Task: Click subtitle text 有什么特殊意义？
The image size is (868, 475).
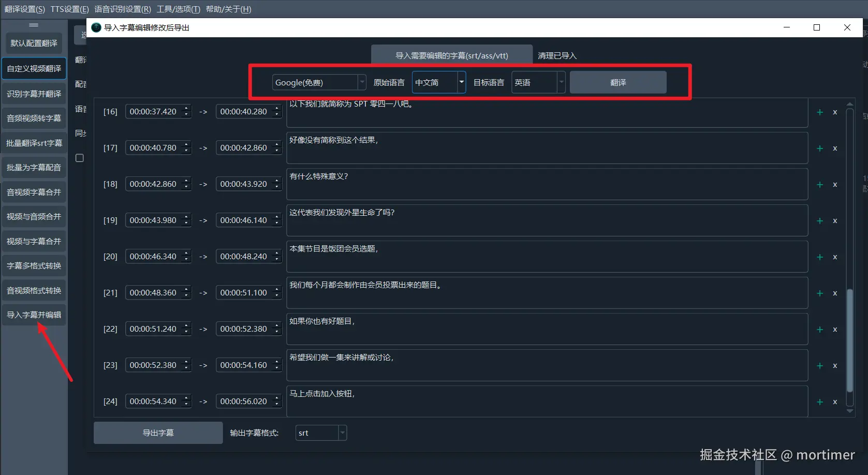Action: pos(319,176)
